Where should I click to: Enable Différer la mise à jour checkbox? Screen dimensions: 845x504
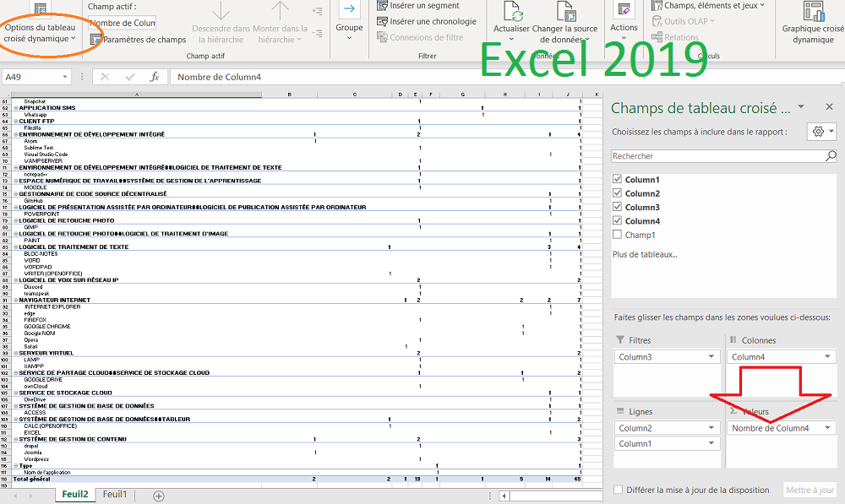tap(619, 490)
